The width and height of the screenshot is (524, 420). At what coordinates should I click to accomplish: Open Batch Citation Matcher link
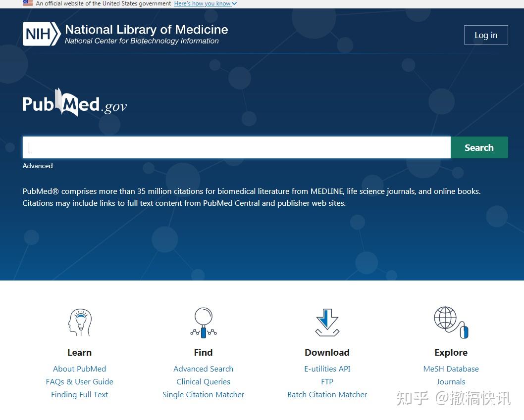pos(327,395)
